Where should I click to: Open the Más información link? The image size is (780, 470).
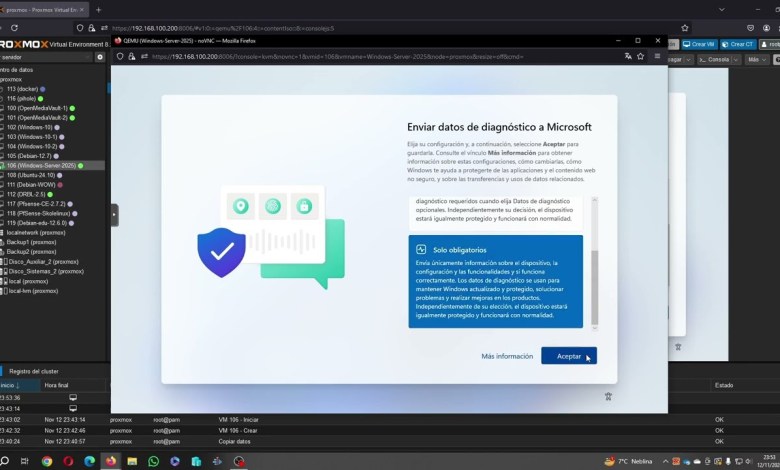507,356
